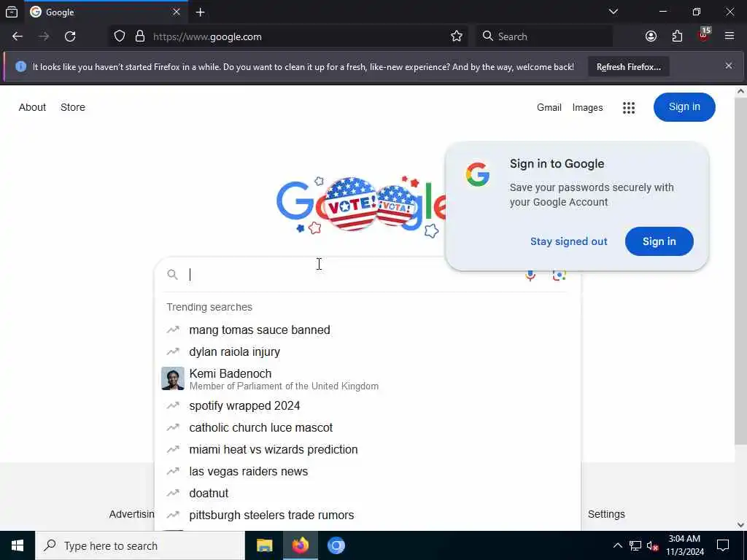747x560 pixels.
Task: Open the Gmail link
Action: (549, 108)
